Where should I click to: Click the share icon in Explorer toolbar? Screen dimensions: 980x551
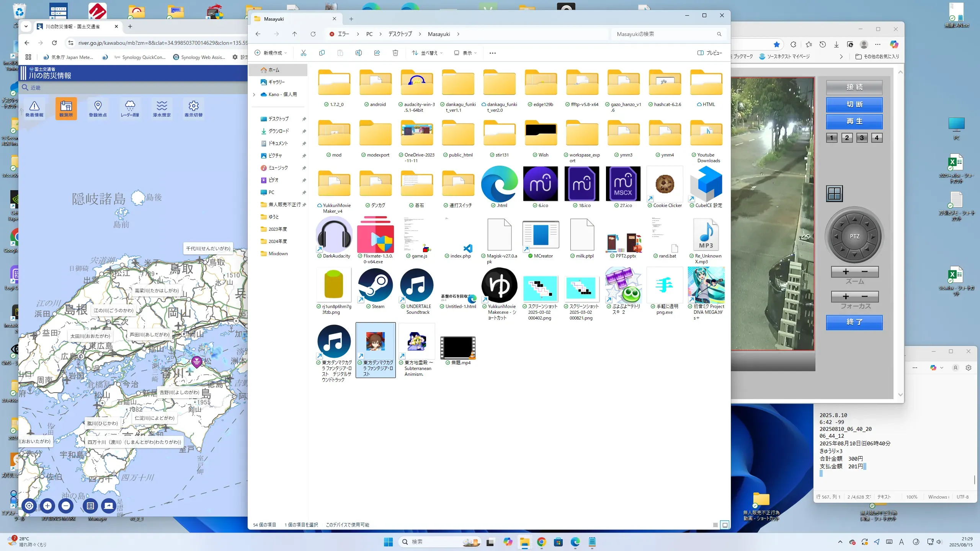[x=377, y=53]
